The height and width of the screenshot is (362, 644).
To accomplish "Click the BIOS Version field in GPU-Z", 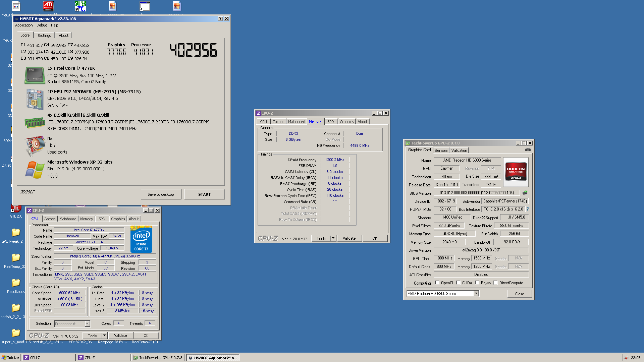I will point(477,193).
